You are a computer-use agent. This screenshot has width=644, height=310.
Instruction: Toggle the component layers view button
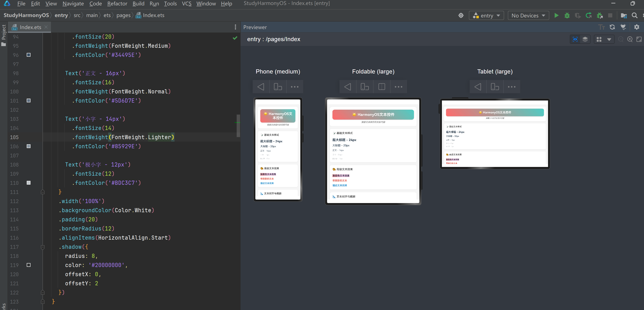click(585, 39)
